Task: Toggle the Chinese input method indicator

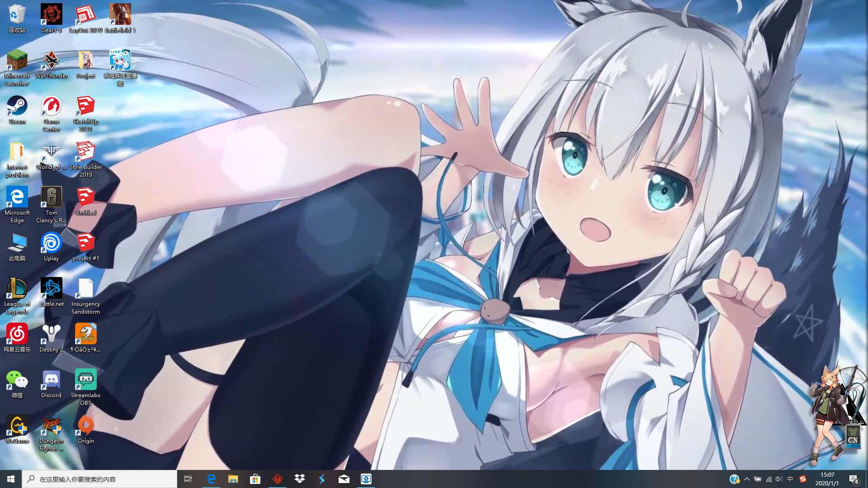Action: click(791, 479)
